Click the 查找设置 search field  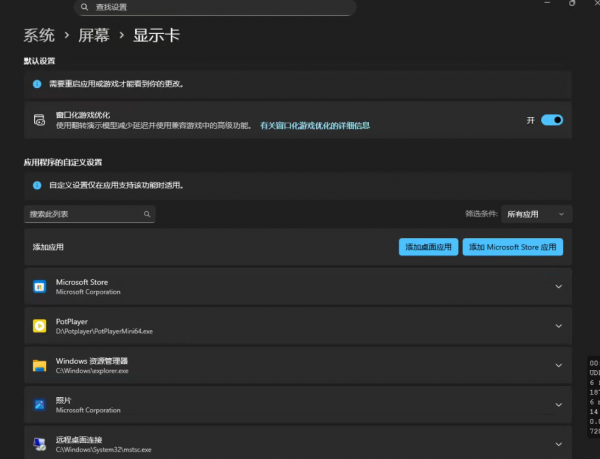(215, 7)
